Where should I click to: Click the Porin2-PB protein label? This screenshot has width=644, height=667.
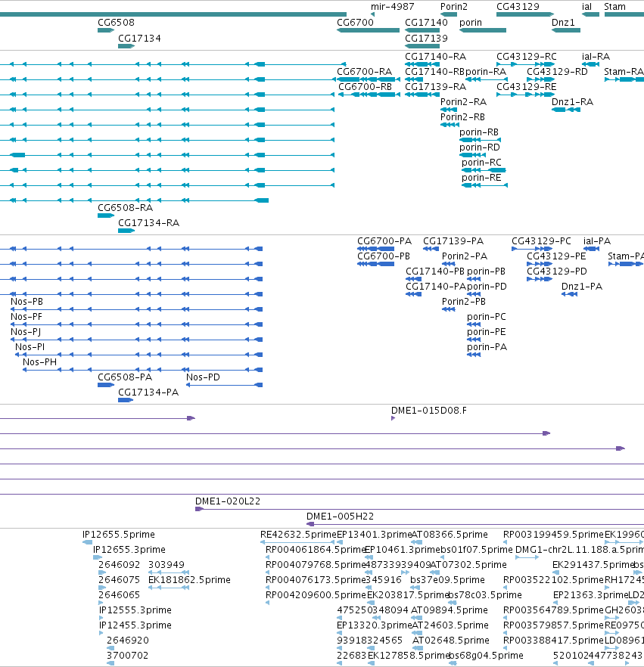(x=464, y=302)
